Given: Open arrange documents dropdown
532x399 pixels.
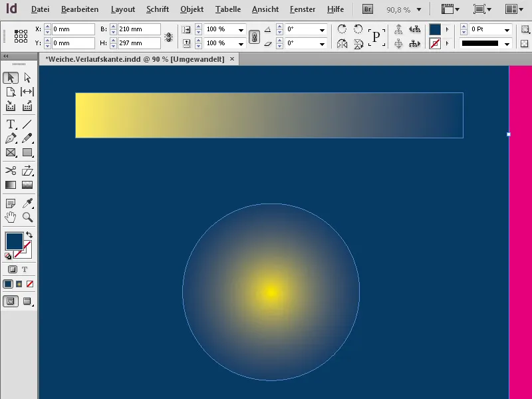Looking at the screenshot, I should (x=514, y=9).
